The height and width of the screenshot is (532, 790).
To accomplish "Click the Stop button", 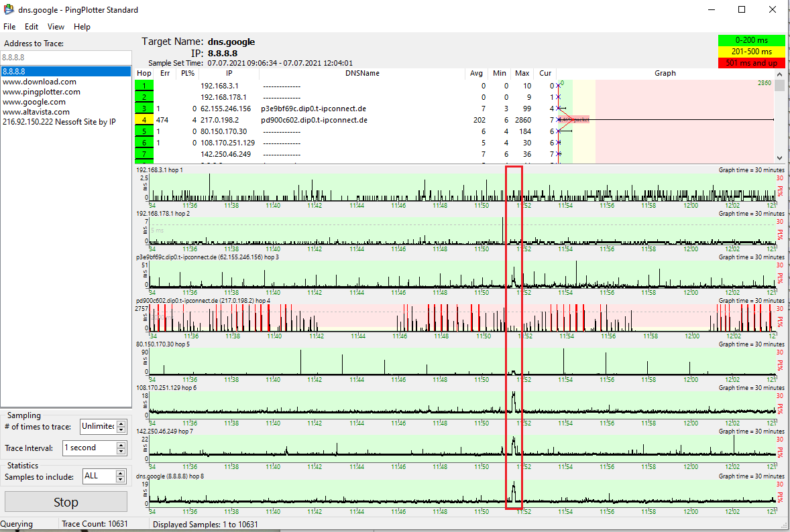I will (x=66, y=502).
